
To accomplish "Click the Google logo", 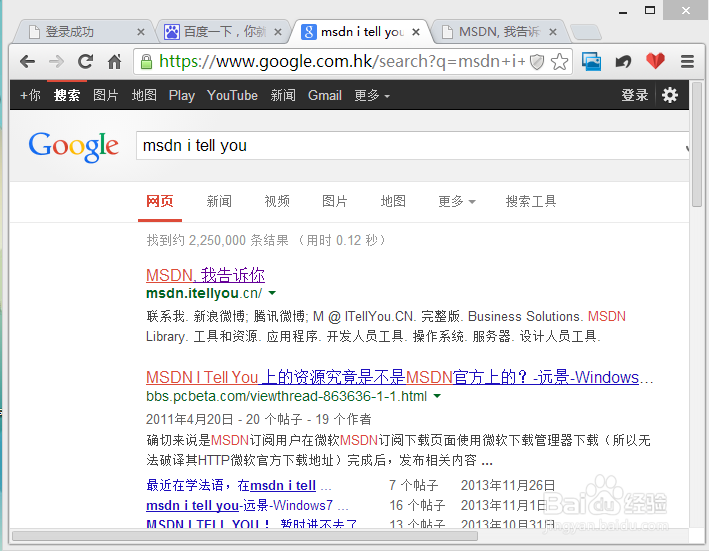I will click(x=74, y=146).
